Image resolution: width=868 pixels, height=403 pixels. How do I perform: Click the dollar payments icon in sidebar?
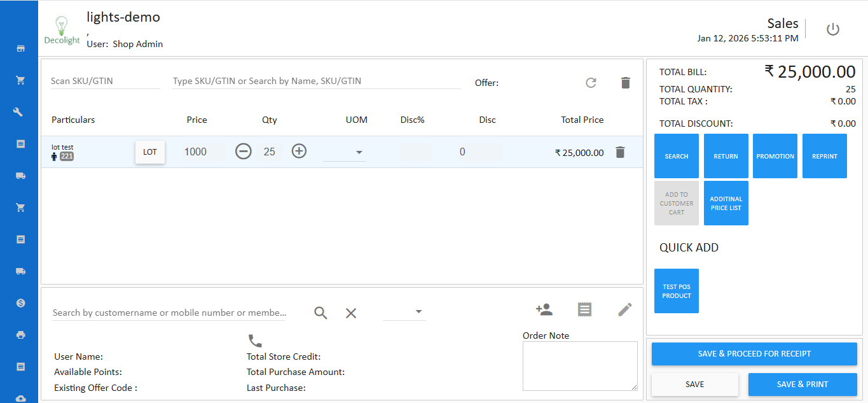pos(20,303)
